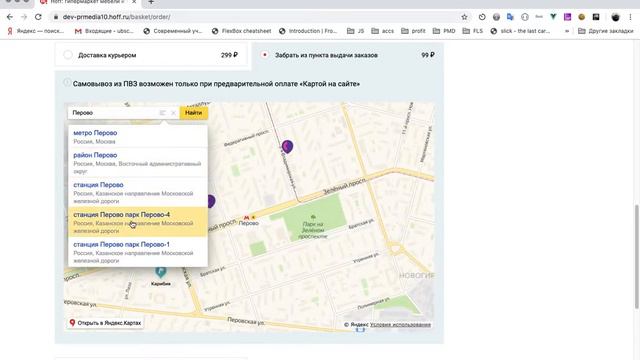
Task: Click the green V extension icon
Action: coord(553,17)
